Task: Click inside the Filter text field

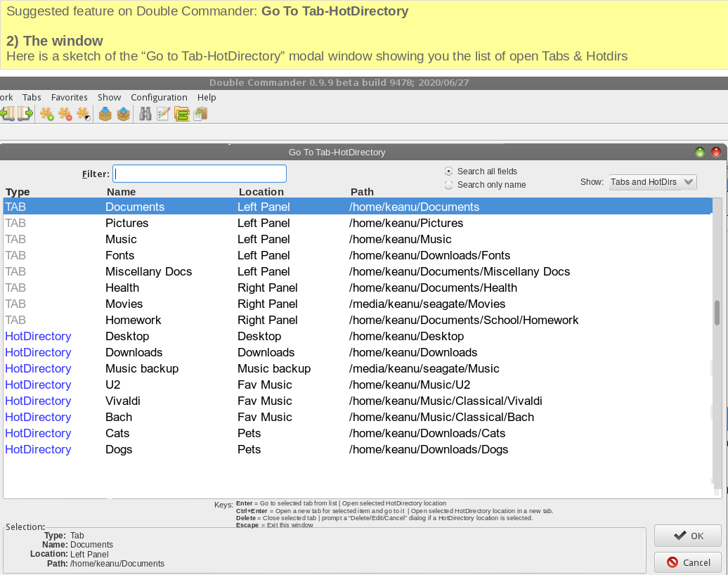Action: click(x=200, y=174)
